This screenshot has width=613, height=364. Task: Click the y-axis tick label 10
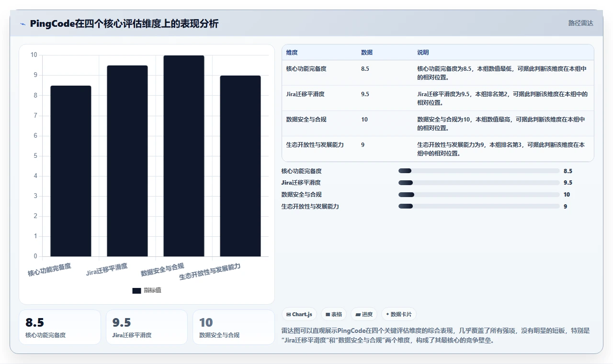[34, 55]
